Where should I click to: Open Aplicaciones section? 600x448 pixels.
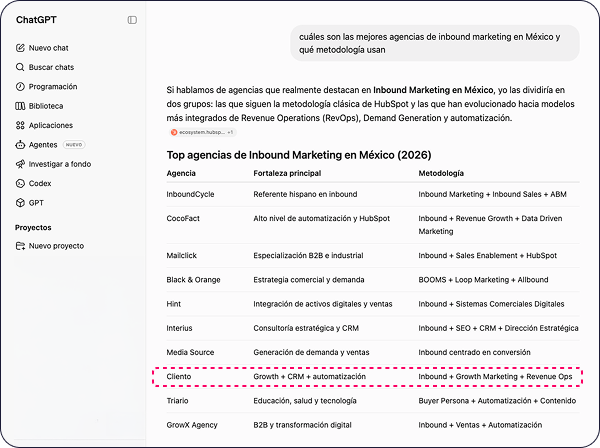click(x=44, y=125)
